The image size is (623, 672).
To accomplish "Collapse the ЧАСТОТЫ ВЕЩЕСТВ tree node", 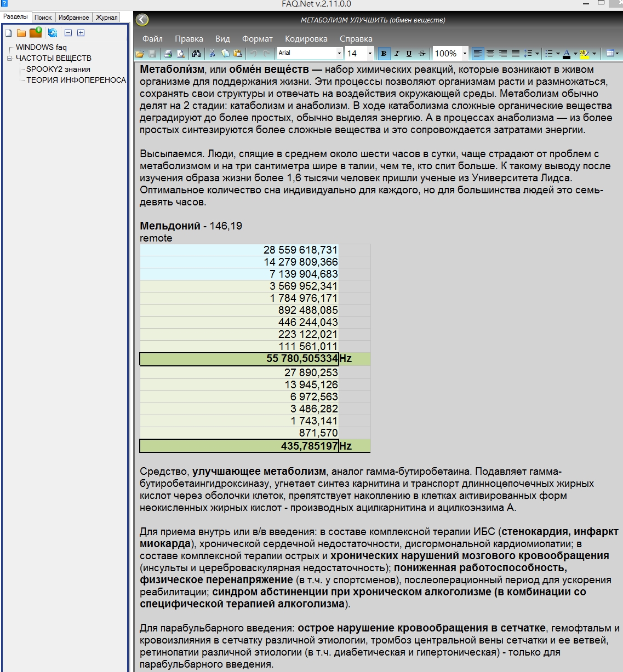I will (x=9, y=58).
